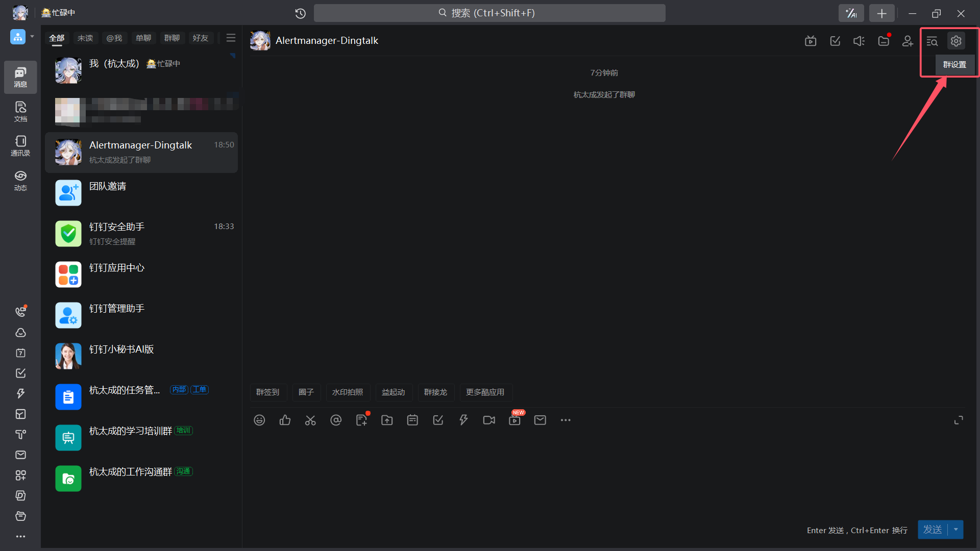Open the group files folder icon
This screenshot has width=980, height=551.
[x=884, y=41]
